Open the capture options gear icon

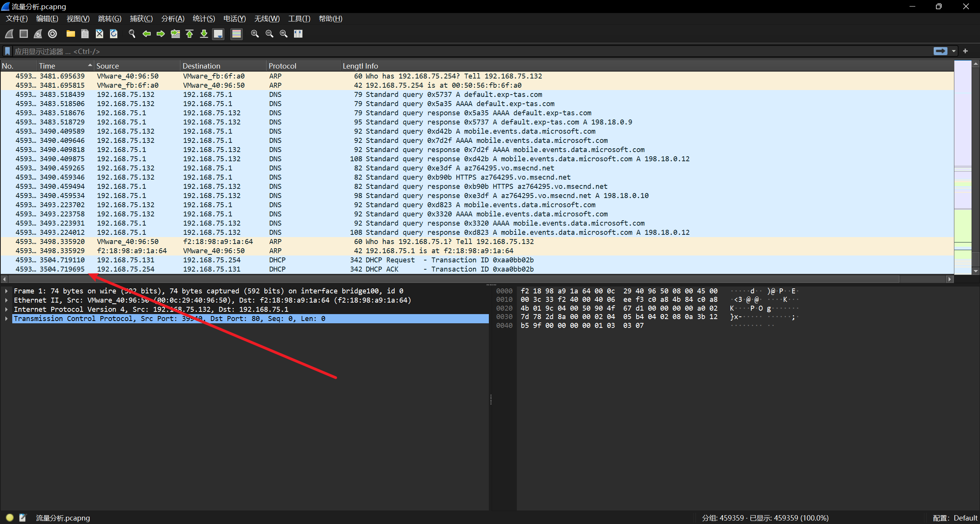pyautogui.click(x=52, y=34)
